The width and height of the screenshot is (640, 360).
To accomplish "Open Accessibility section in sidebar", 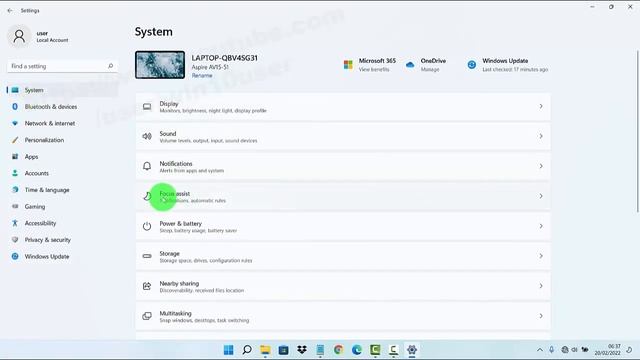I will (x=62, y=223).
